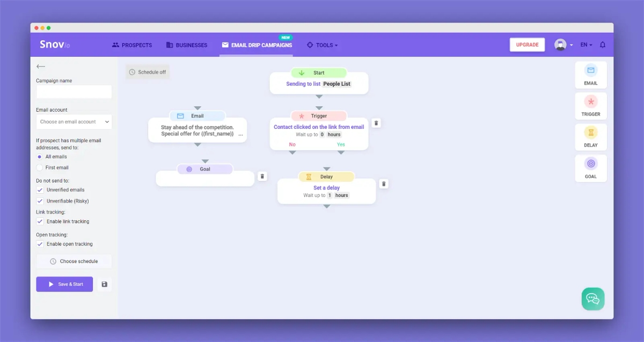Add a Delay element from right panel
Screen dimensions: 644x342
click(x=591, y=137)
